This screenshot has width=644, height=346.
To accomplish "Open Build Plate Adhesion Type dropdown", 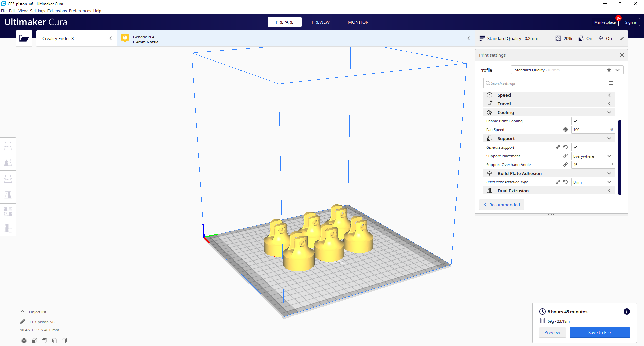I will click(593, 182).
